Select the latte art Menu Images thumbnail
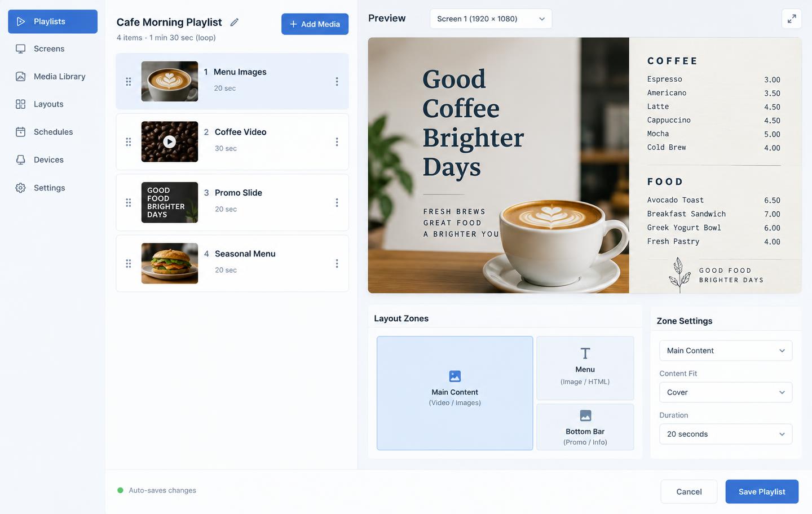This screenshot has width=812, height=514. pyautogui.click(x=169, y=82)
